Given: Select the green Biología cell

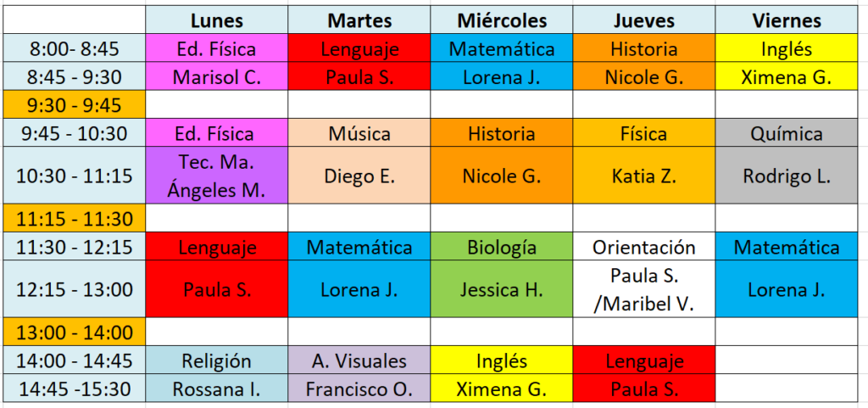Looking at the screenshot, I should pyautogui.click(x=502, y=247).
